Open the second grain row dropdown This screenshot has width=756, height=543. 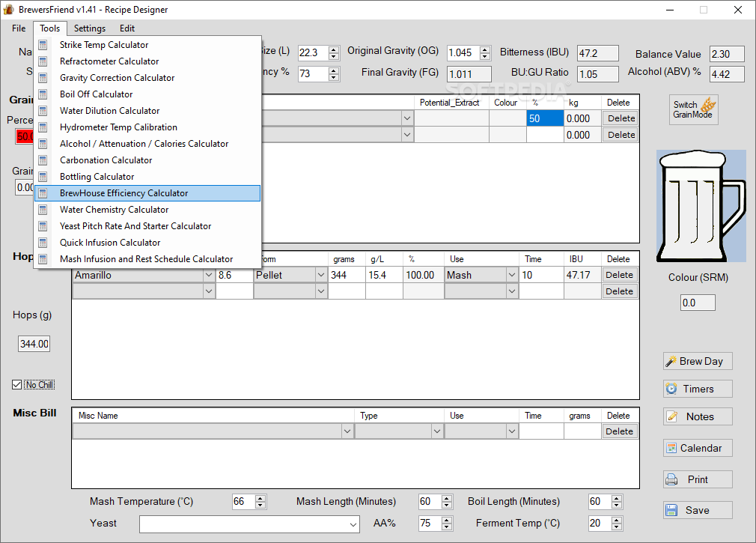pyautogui.click(x=407, y=135)
